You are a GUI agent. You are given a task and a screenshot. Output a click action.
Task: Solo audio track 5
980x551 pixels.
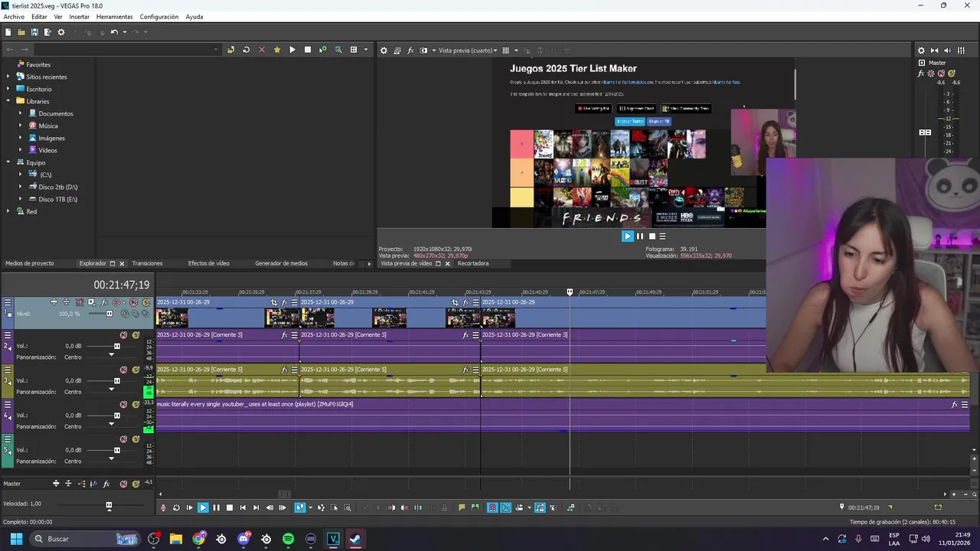136,439
